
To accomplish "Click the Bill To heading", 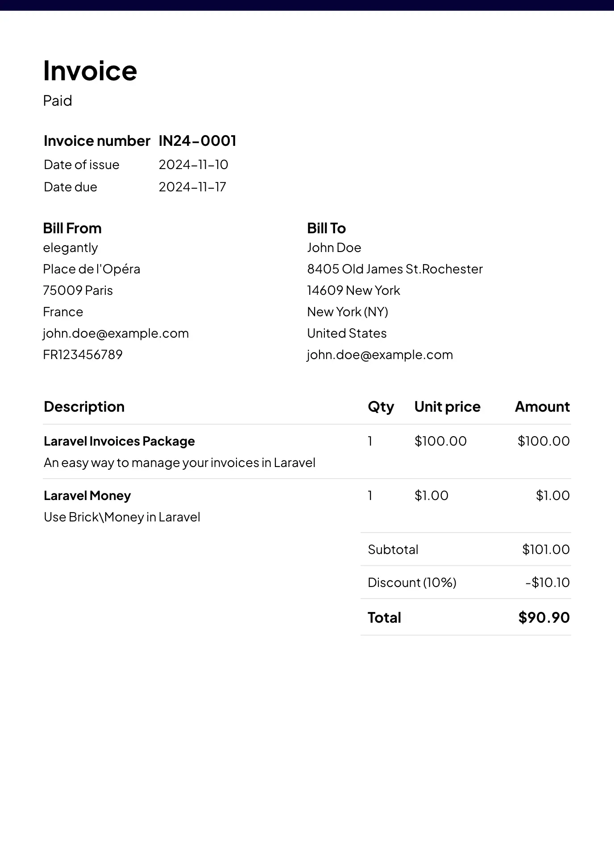I will click(326, 228).
